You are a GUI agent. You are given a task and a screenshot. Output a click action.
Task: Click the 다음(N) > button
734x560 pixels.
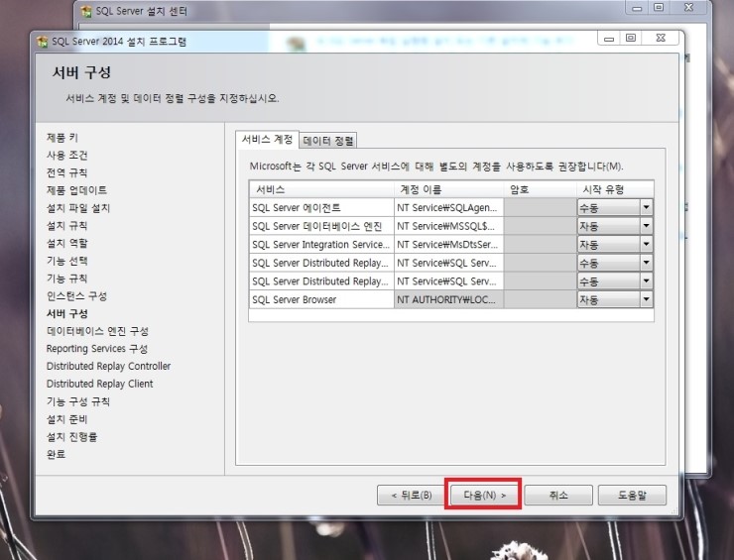tap(484, 495)
